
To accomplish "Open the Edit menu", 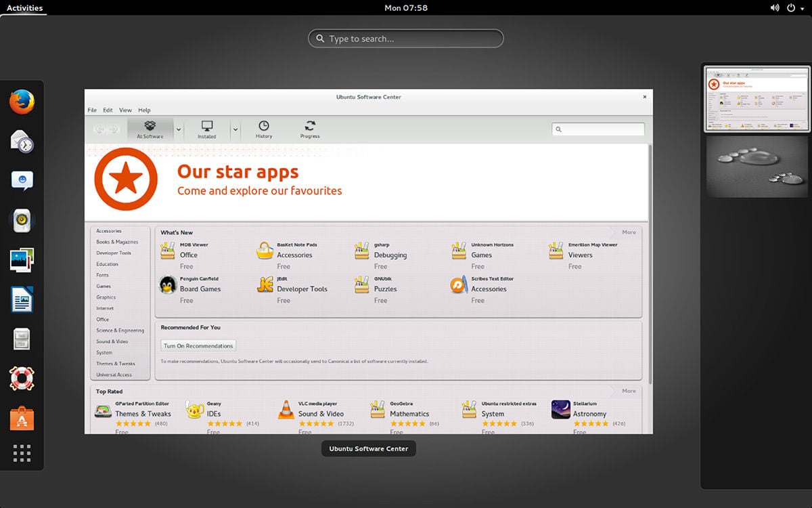I will coord(108,110).
